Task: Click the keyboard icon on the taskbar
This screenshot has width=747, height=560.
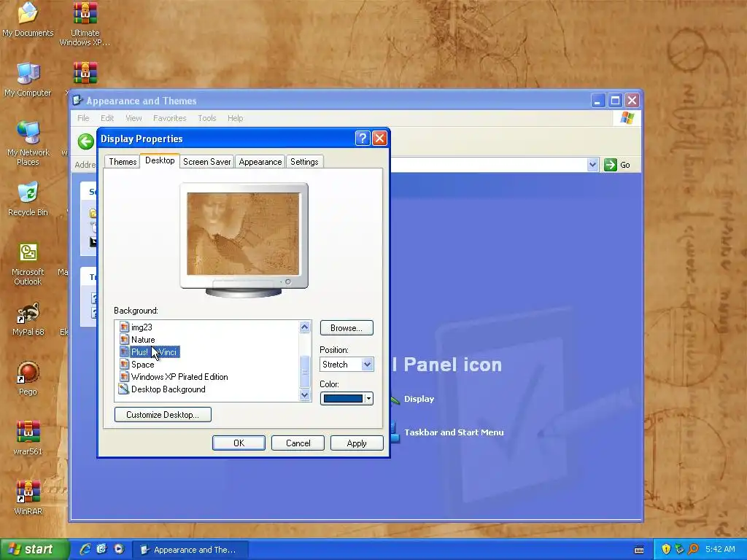Action: point(639,550)
